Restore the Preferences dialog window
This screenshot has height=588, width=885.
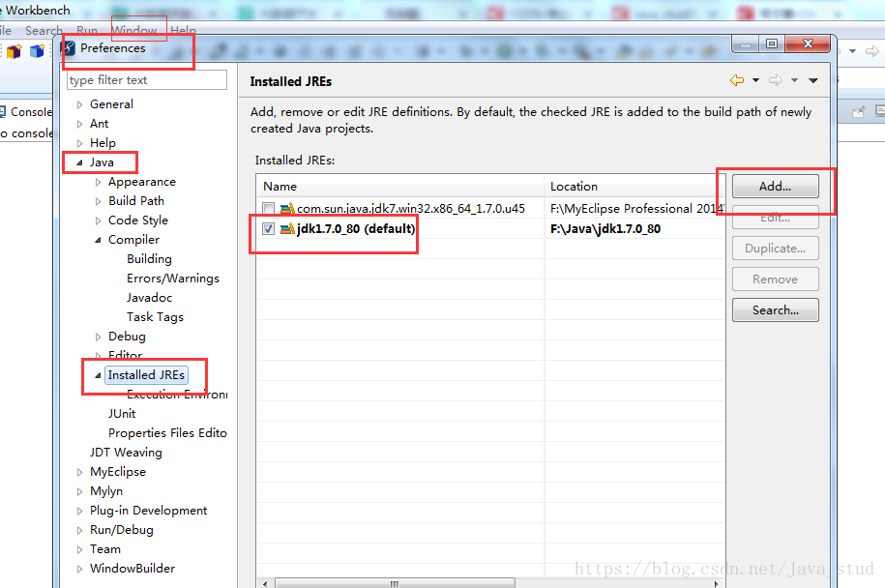coord(772,44)
